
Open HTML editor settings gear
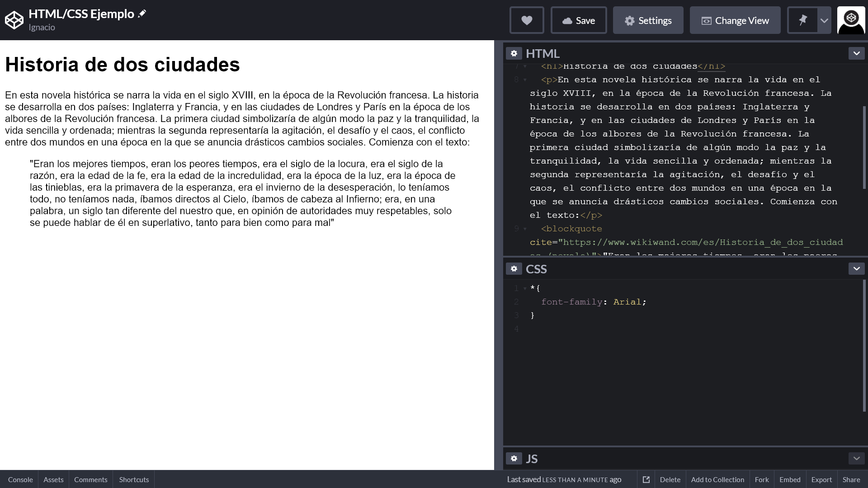click(x=514, y=53)
